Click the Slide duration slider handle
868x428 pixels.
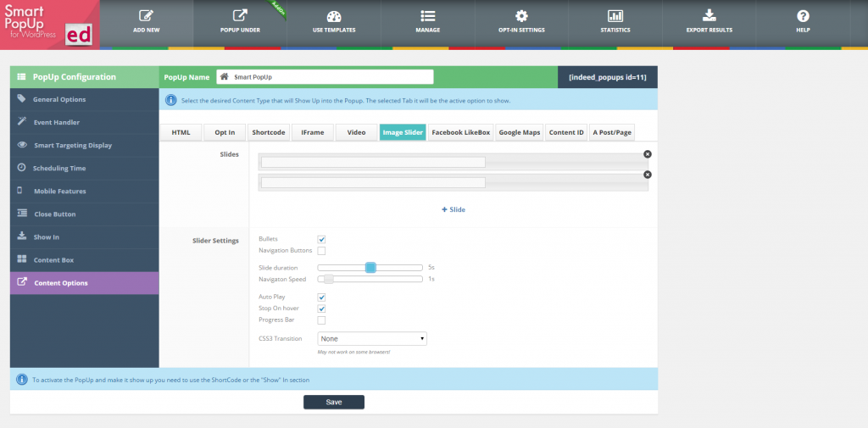click(x=371, y=268)
